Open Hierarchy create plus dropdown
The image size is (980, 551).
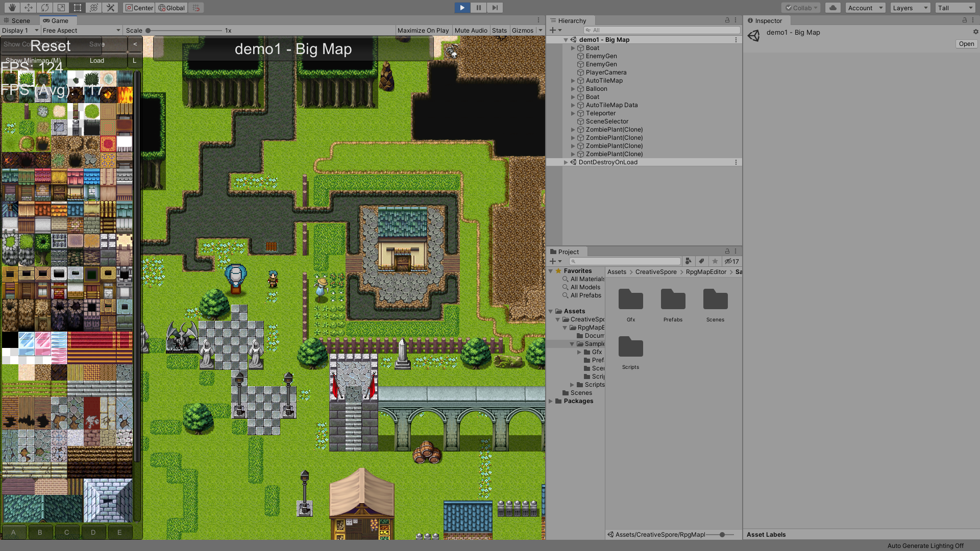[555, 30]
